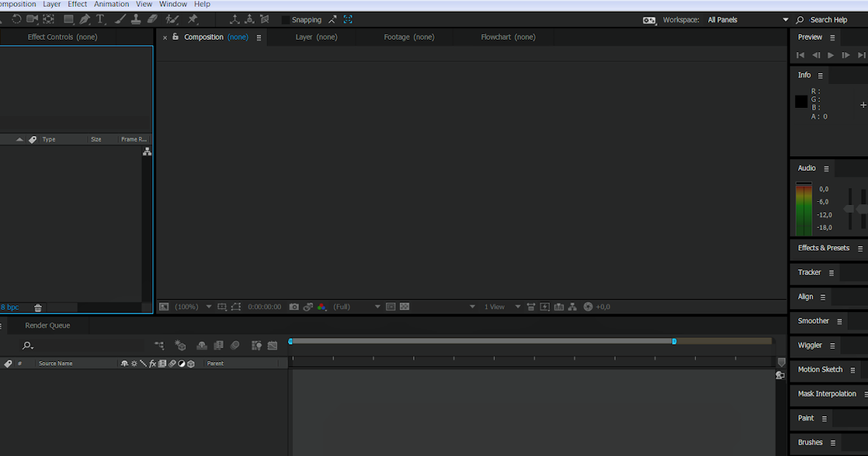The width and height of the screenshot is (868, 456).
Task: Enable the Snapping checkbox
Action: 285,20
